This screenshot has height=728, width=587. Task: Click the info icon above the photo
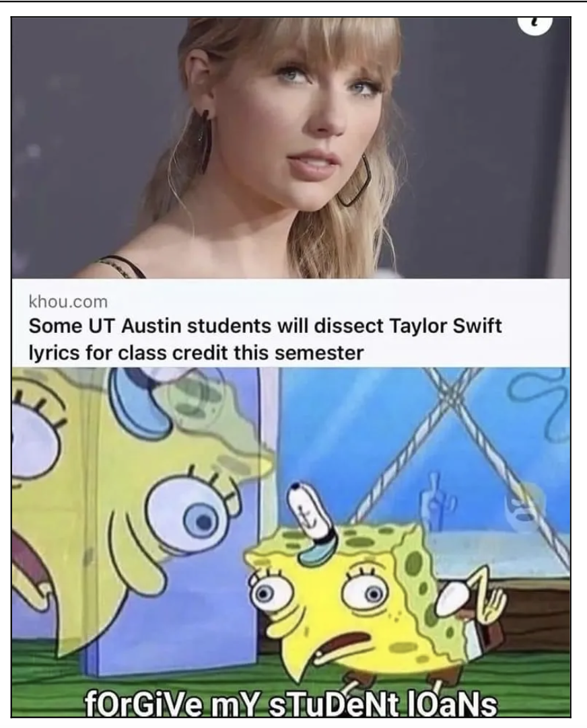coord(535,25)
